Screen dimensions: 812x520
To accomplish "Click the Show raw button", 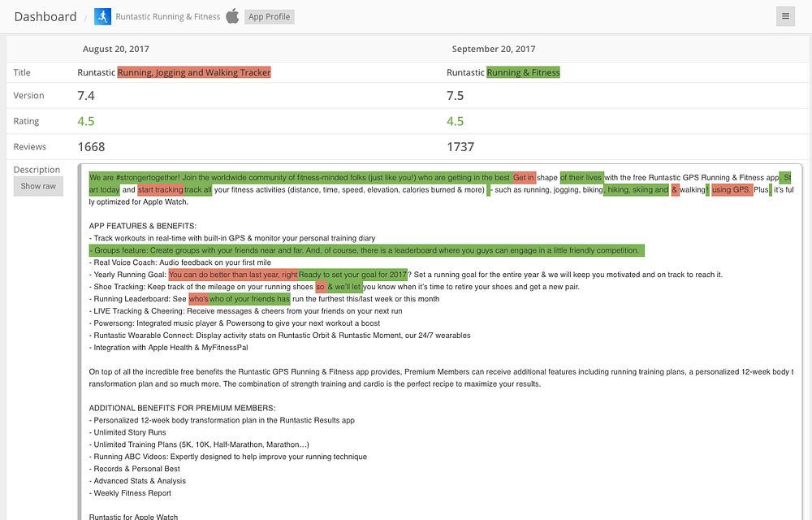I will click(38, 186).
